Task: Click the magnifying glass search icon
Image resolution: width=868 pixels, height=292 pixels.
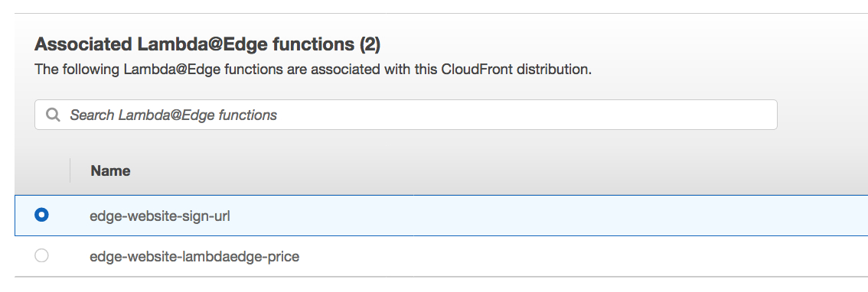Action: coord(53,115)
